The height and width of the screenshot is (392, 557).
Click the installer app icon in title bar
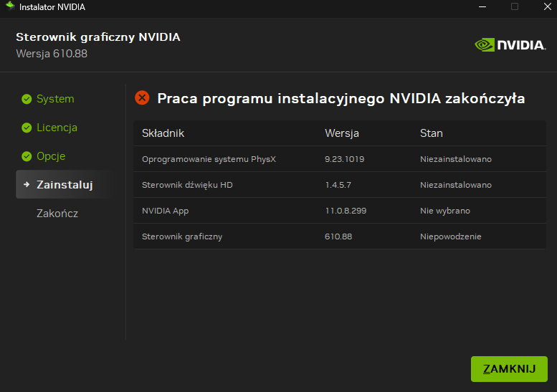pos(10,6)
